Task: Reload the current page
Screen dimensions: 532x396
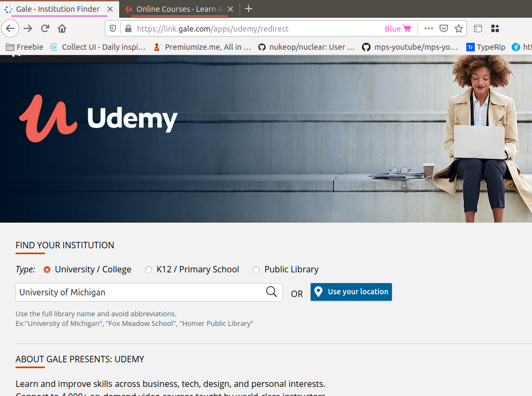Action: (x=45, y=29)
